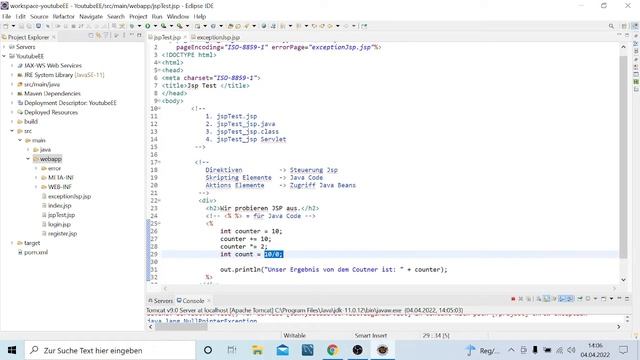Click the New file toolbar icon
Viewport: 640px width, 360px height.
click(6, 26)
